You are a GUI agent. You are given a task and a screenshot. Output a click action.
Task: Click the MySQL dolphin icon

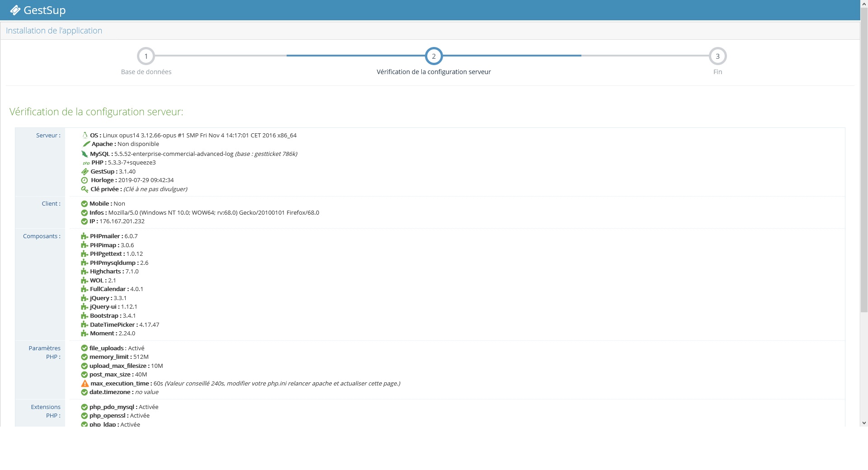[85, 154]
